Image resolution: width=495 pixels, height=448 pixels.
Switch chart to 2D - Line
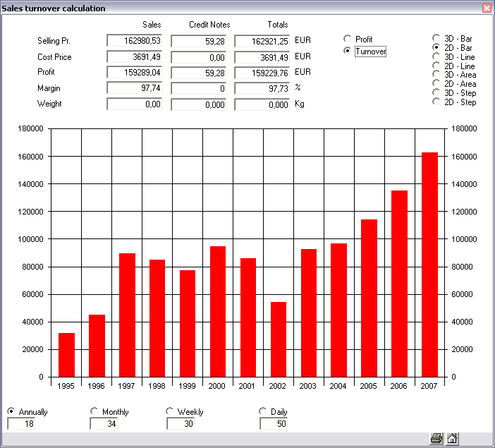[x=436, y=66]
